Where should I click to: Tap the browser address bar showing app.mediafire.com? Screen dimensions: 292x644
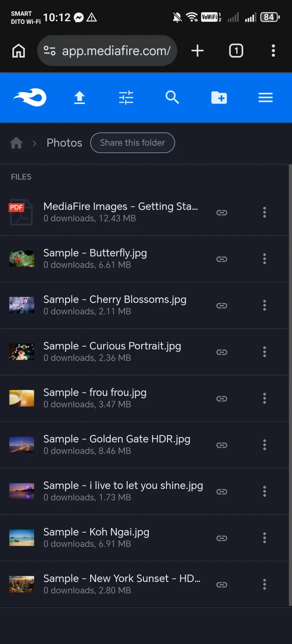(107, 51)
